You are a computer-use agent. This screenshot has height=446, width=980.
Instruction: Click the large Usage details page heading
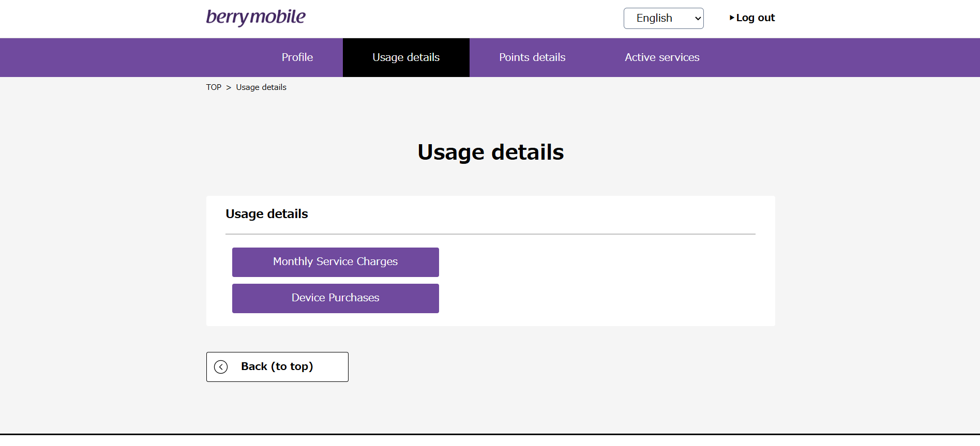490,152
